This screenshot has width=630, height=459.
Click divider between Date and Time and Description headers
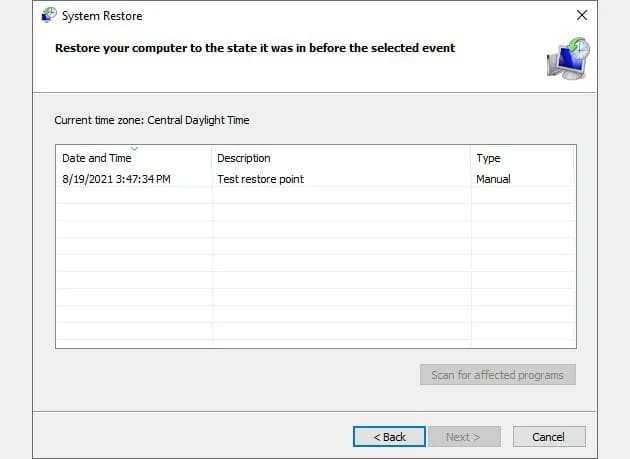pos(212,158)
